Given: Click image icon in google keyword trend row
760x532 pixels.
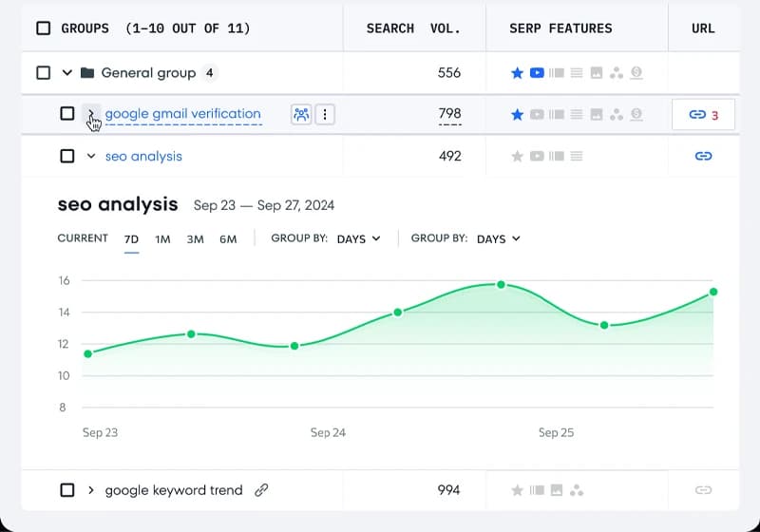Looking at the screenshot, I should coord(557,490).
